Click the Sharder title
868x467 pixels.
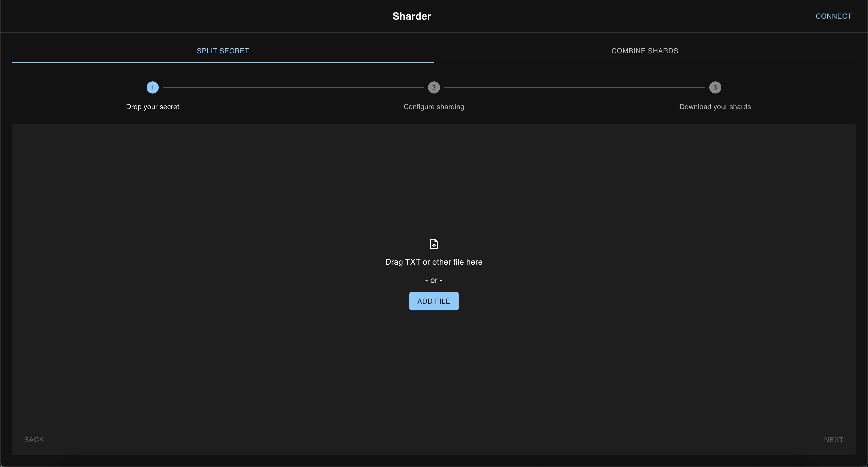[412, 16]
